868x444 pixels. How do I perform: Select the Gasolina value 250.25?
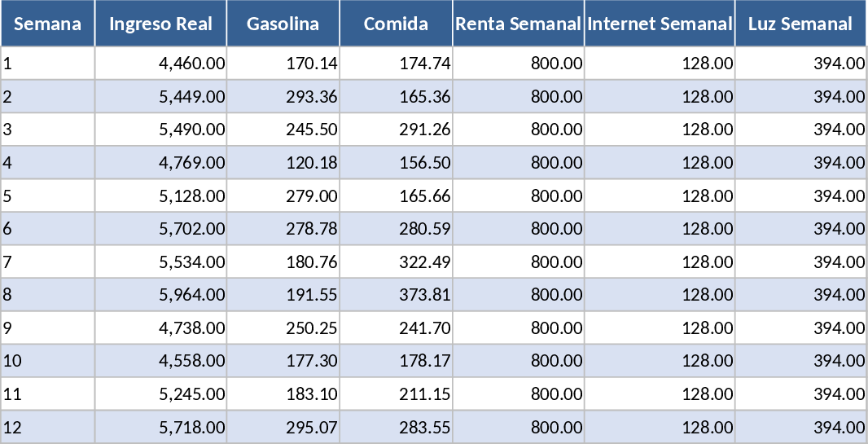(283, 328)
